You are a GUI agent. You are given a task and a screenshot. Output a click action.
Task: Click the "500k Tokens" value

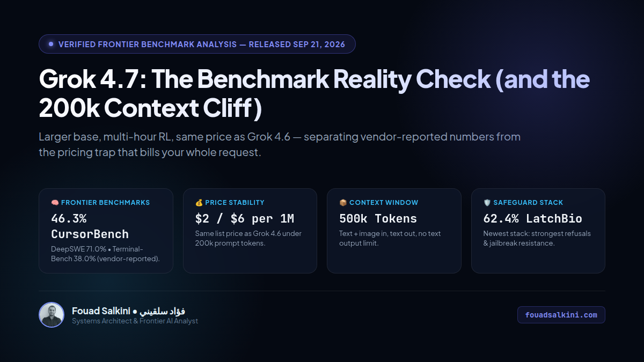click(378, 219)
